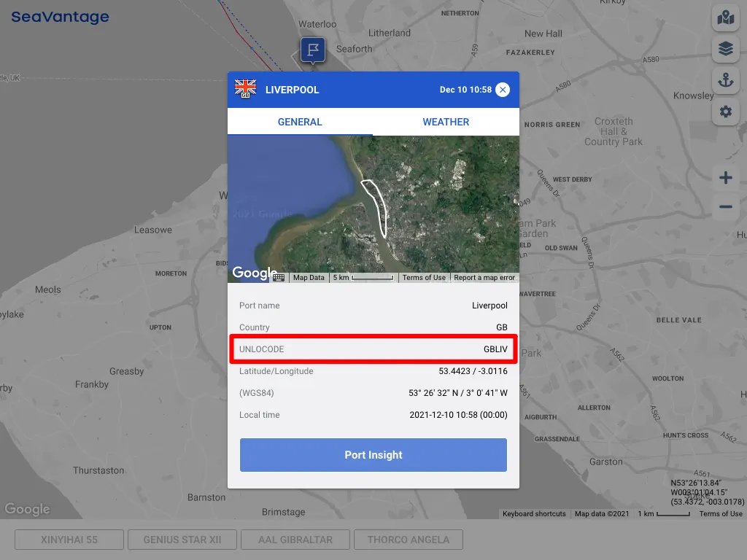
Task: Click the Local time label
Action: pos(259,415)
